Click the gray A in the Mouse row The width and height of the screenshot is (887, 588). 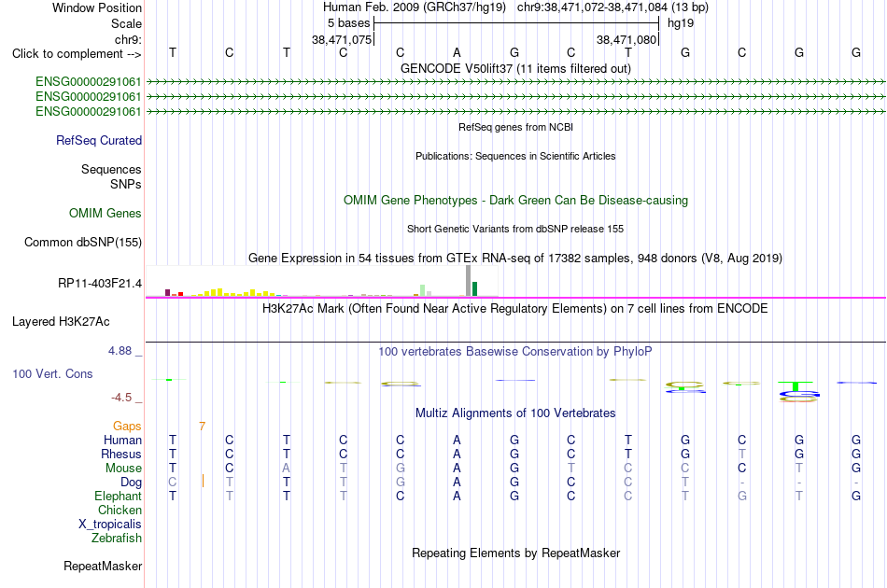[x=287, y=469]
